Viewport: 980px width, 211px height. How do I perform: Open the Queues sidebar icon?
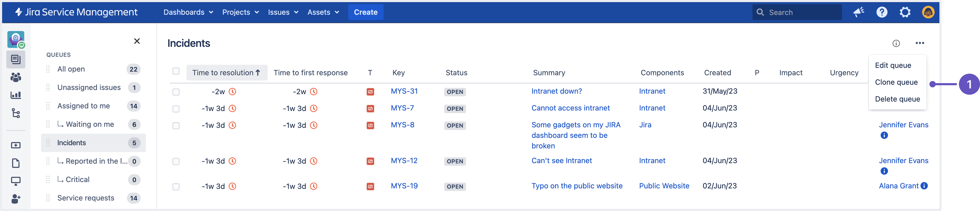pyautogui.click(x=16, y=59)
